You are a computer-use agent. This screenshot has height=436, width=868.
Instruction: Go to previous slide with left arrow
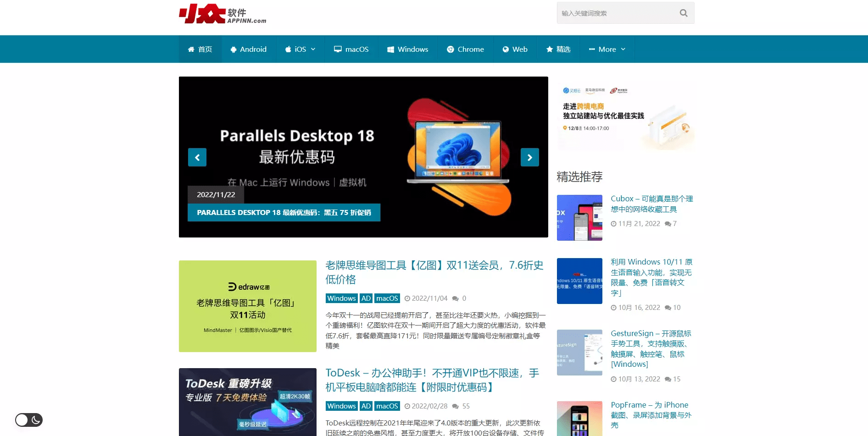[x=197, y=157]
